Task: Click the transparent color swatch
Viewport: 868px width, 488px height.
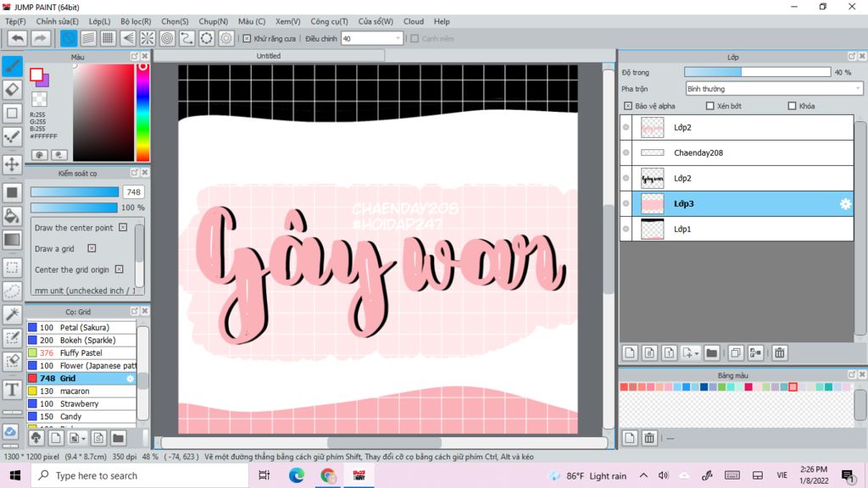Action: pyautogui.click(x=39, y=99)
